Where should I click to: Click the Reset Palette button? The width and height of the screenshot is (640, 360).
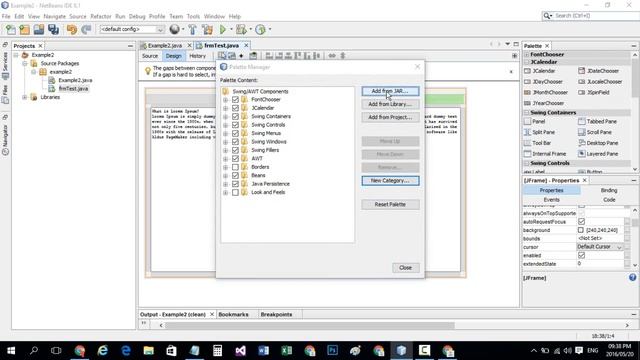tap(390, 204)
